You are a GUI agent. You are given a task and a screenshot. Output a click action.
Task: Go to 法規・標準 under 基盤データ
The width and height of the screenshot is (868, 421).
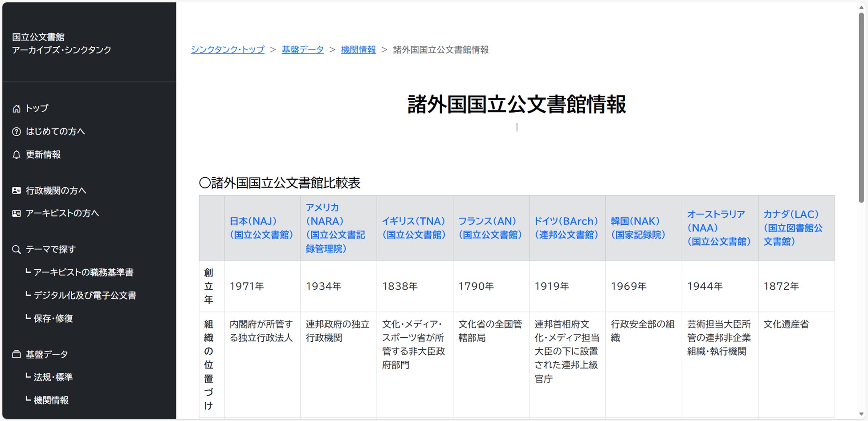tap(53, 377)
